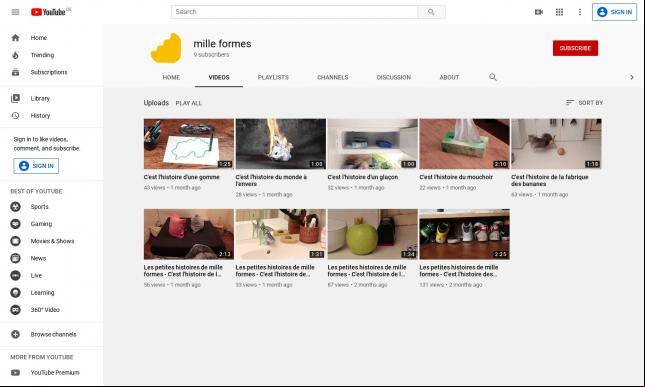
Task: Click the channel search magnifier icon
Action: [x=493, y=77]
